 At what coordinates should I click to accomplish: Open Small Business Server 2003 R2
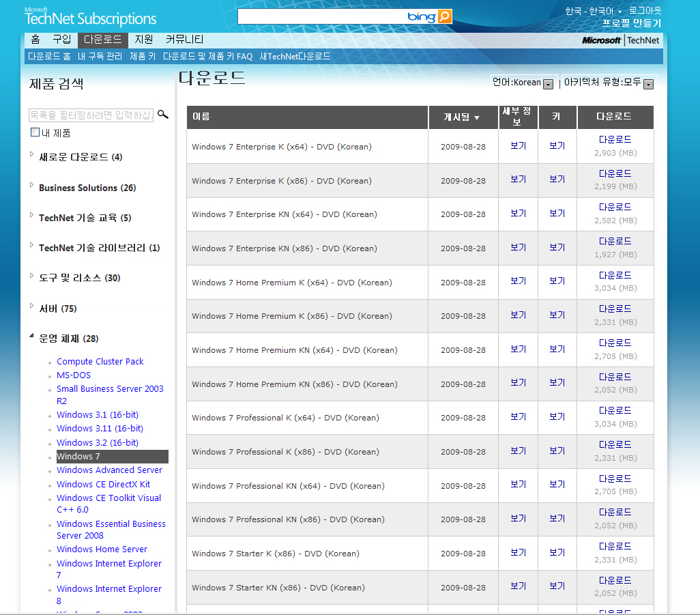coord(110,395)
